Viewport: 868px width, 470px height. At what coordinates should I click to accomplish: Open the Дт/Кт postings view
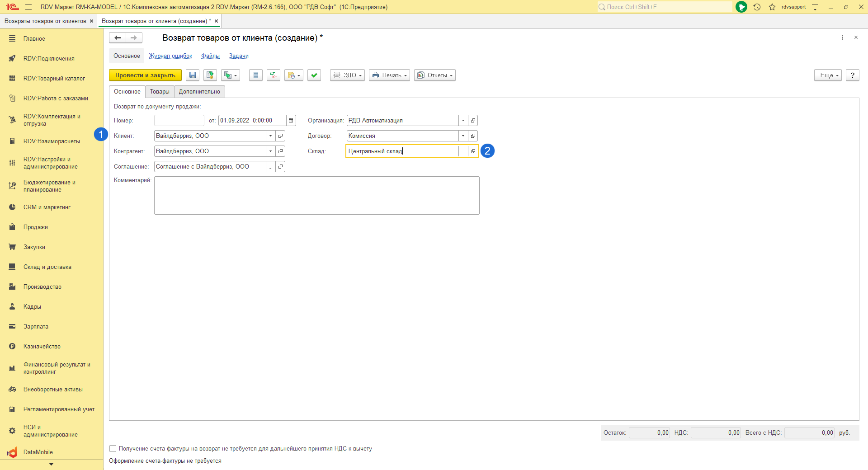tap(274, 75)
